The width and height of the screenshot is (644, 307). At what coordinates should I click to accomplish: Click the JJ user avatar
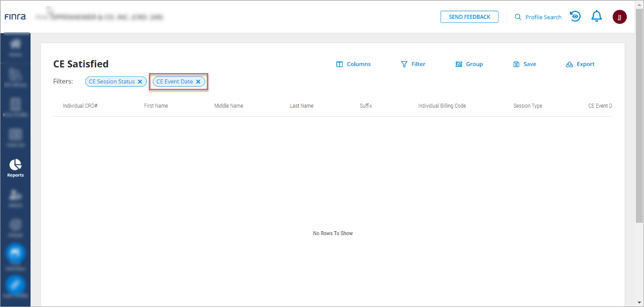point(619,17)
